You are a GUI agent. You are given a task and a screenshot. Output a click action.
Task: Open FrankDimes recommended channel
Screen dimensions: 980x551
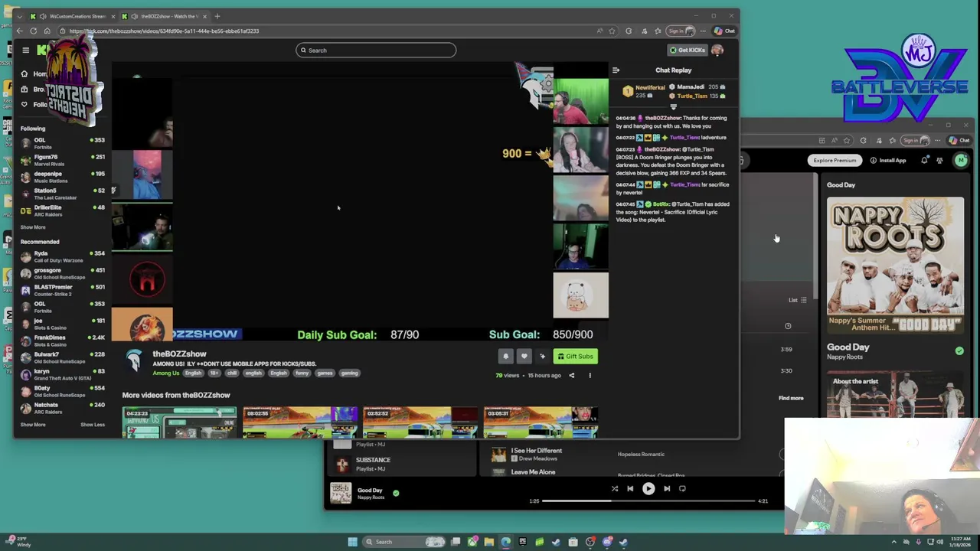pyautogui.click(x=63, y=341)
